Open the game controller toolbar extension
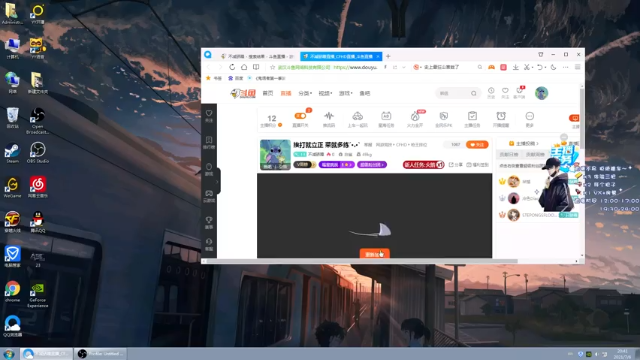The width and height of the screenshot is (640, 360). 491,67
